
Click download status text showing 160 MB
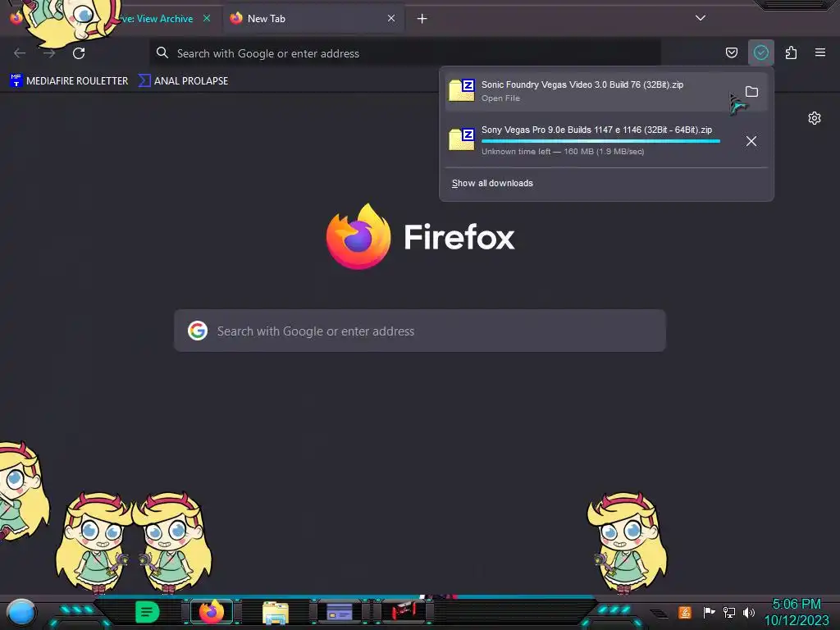(563, 152)
